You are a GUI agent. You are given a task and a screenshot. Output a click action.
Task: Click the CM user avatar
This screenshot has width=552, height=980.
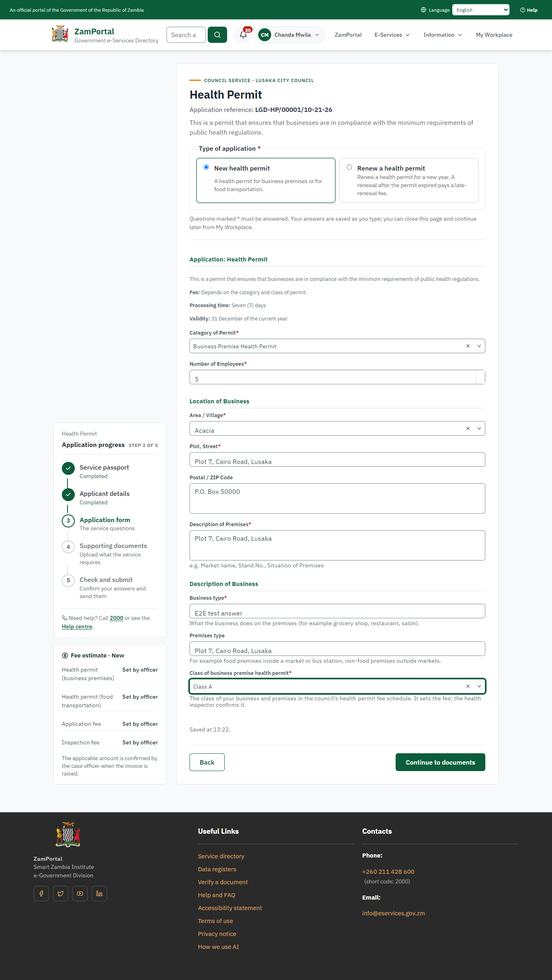click(x=265, y=35)
